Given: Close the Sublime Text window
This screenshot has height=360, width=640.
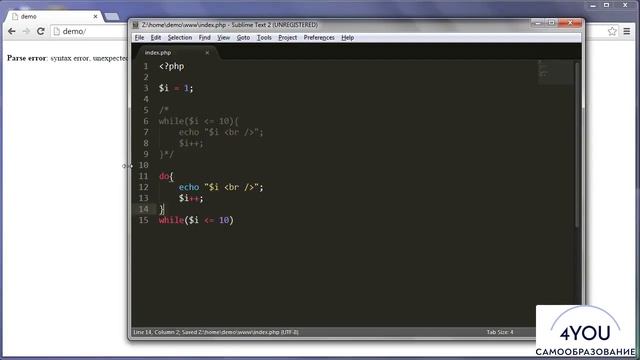Looking at the screenshot, I should (570, 23).
